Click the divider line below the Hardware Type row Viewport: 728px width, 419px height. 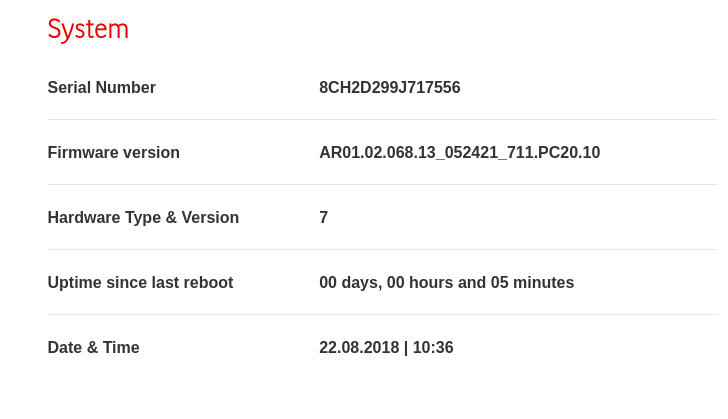tap(382, 250)
